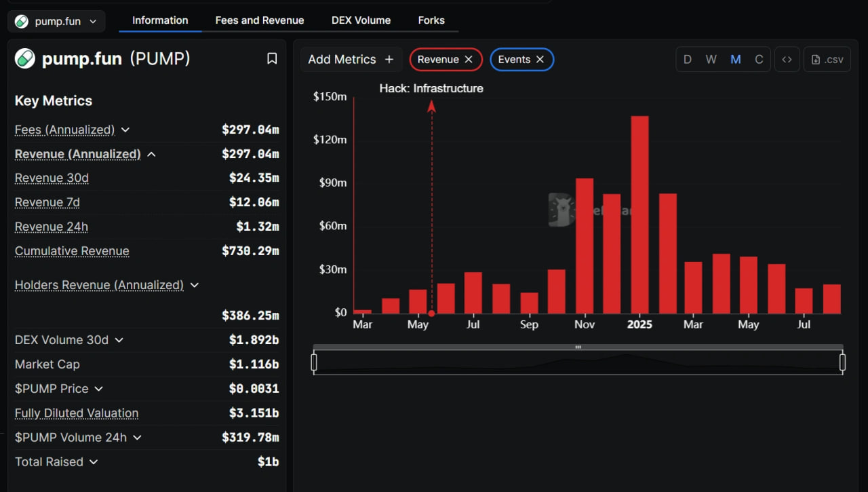This screenshot has height=492, width=868.
Task: Switch chart to Weekly interval
Action: [x=711, y=60]
